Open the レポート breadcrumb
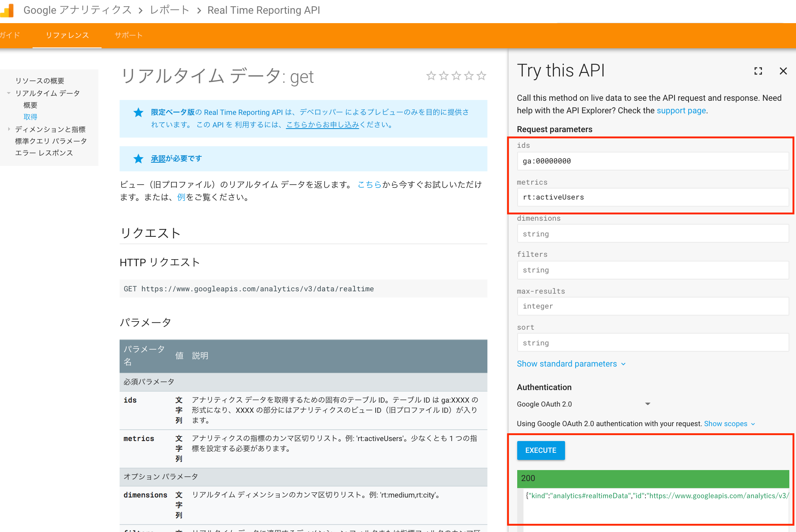The width and height of the screenshot is (796, 532). click(x=169, y=10)
